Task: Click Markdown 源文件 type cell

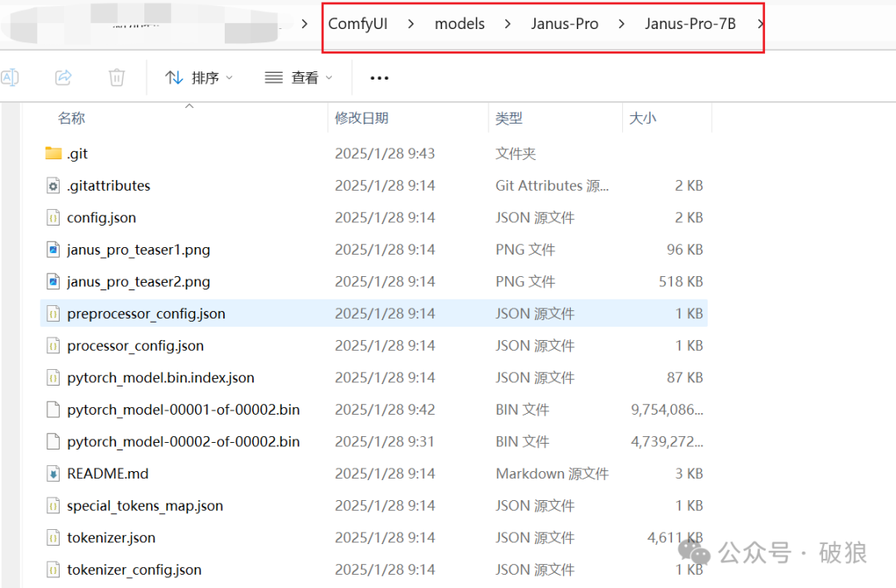Action: click(552, 474)
